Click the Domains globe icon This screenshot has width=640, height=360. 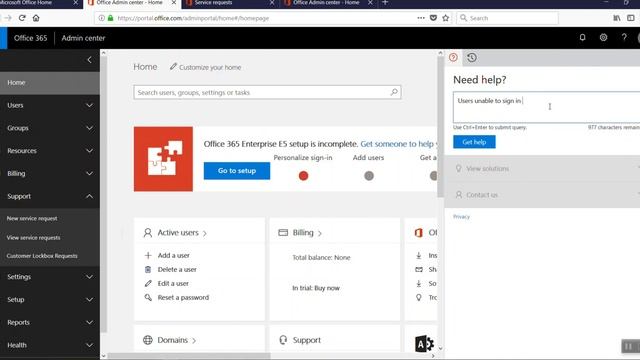148,340
